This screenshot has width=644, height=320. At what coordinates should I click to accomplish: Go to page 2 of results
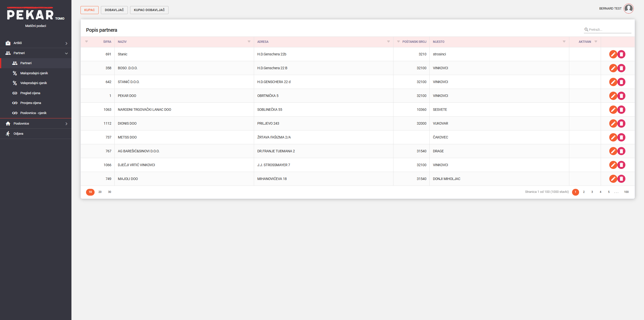[x=584, y=192]
